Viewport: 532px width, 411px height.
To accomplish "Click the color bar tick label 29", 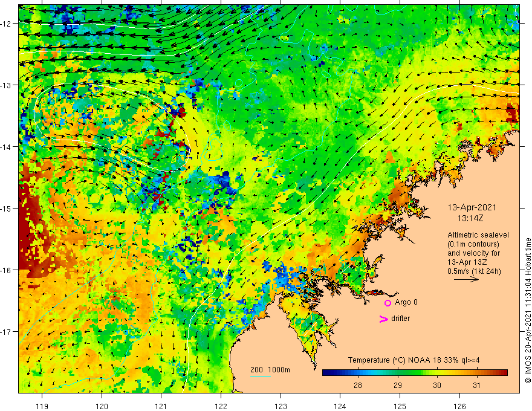I will pyautogui.click(x=398, y=385).
